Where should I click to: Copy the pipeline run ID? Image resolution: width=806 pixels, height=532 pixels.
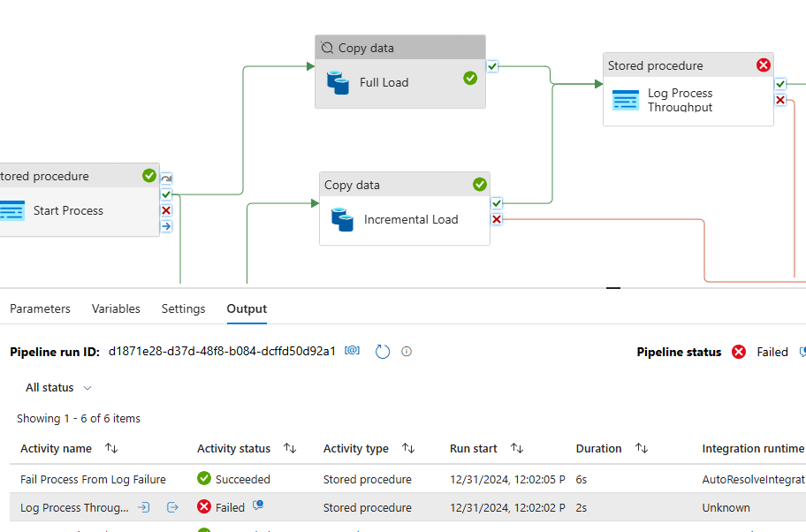(x=353, y=351)
